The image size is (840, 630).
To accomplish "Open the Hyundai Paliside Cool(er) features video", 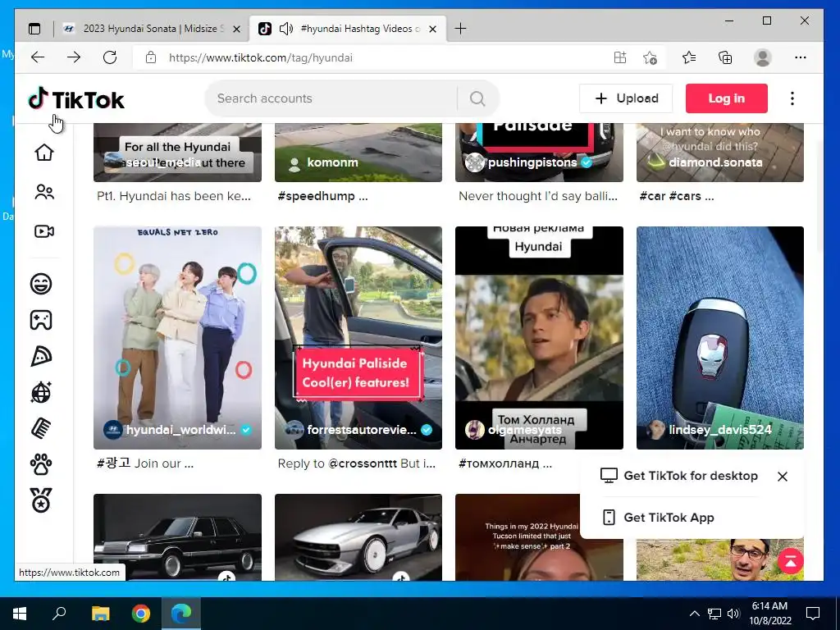I will click(x=358, y=337).
